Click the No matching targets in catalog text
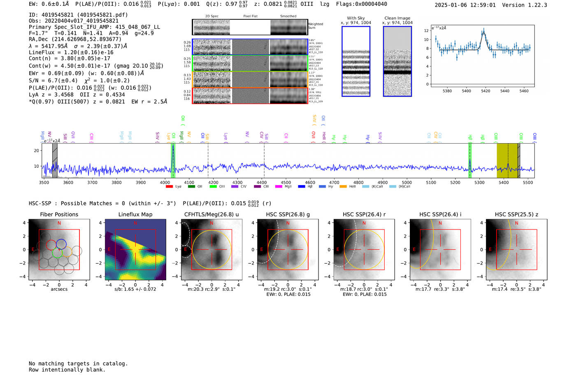The width and height of the screenshot is (576, 392). click(x=78, y=364)
